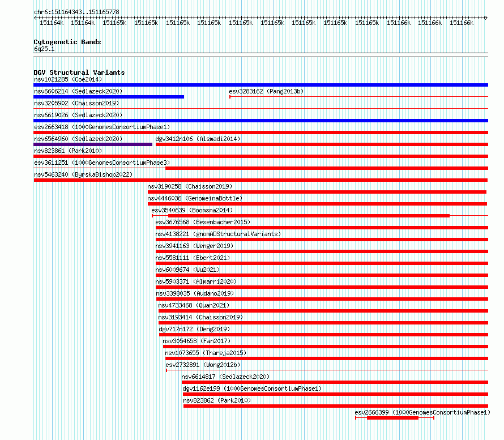Open nsv3190258 (Chaisson2019) variant
The width and height of the screenshot is (504, 440).
[x=190, y=186]
